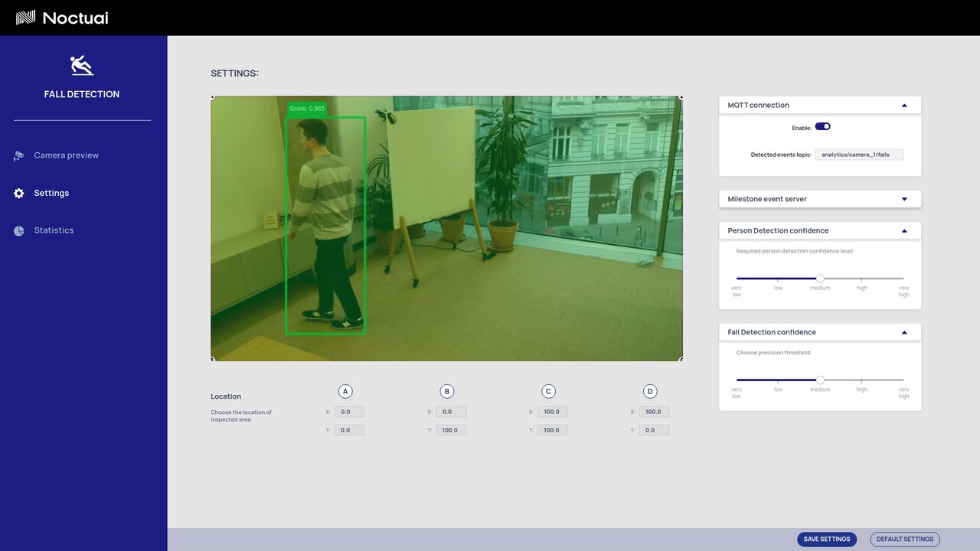Viewport: 980px width, 551px height.
Task: Click the circled A location marker
Action: click(345, 391)
